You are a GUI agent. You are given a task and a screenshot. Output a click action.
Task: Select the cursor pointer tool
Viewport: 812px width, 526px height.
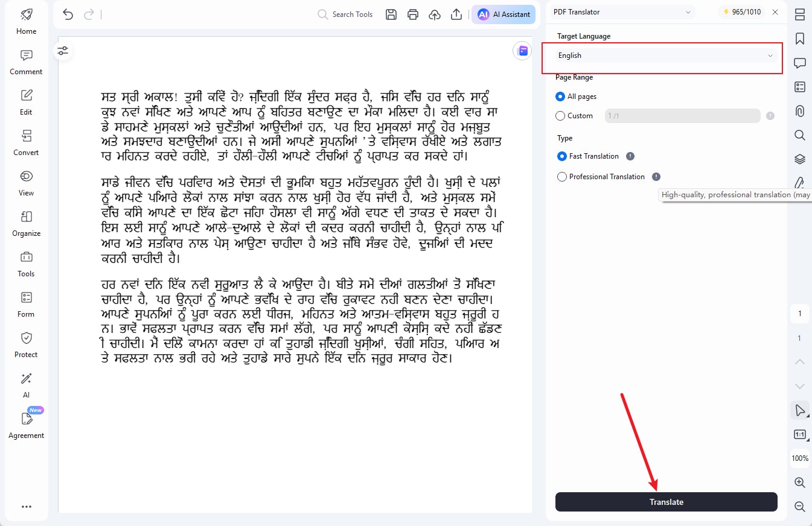pyautogui.click(x=800, y=410)
